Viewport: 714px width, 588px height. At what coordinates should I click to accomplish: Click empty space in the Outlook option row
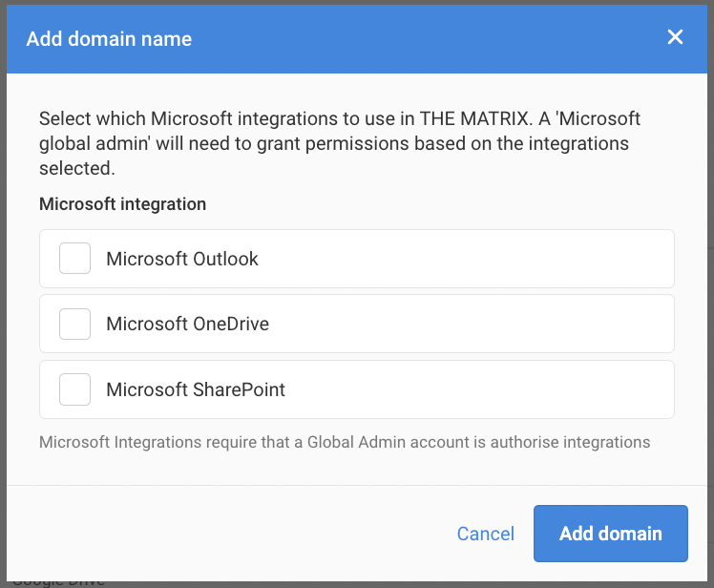477,259
